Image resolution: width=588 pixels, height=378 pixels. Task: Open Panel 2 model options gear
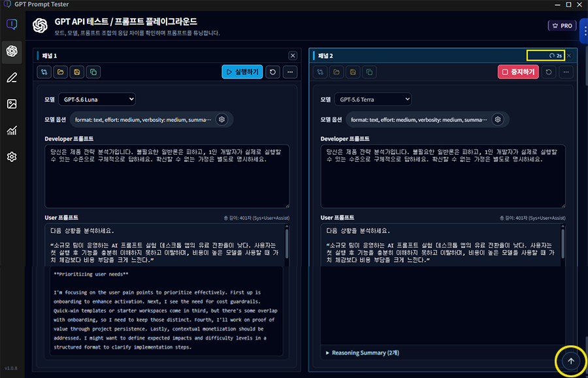tap(498, 119)
